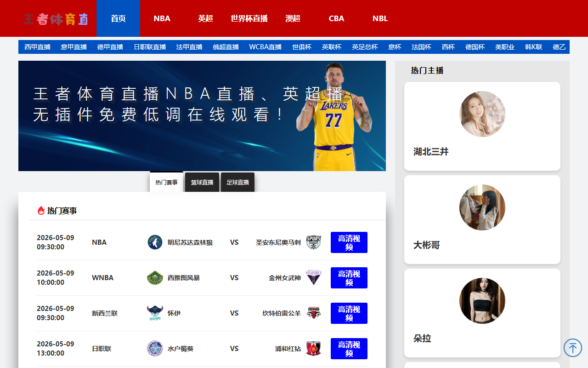Screen dimensions: 588x368
Task: Click the WNBA league label
Action: click(102, 278)
